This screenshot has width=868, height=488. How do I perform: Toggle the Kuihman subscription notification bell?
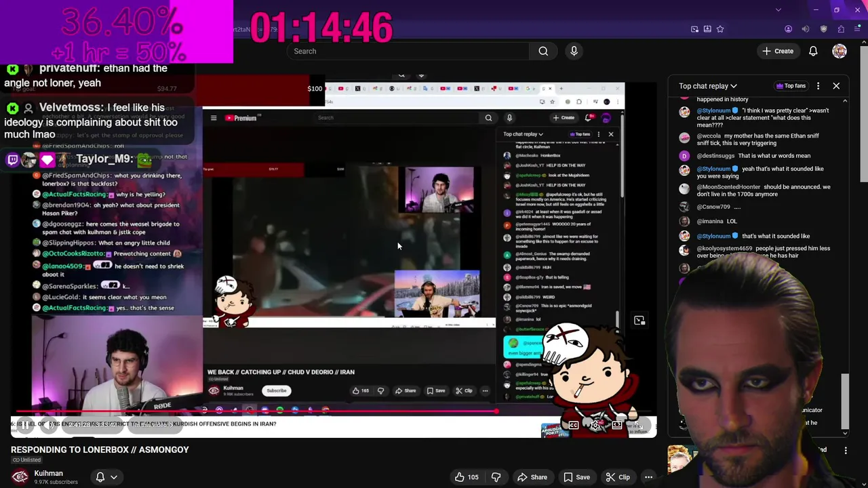pyautogui.click(x=100, y=477)
